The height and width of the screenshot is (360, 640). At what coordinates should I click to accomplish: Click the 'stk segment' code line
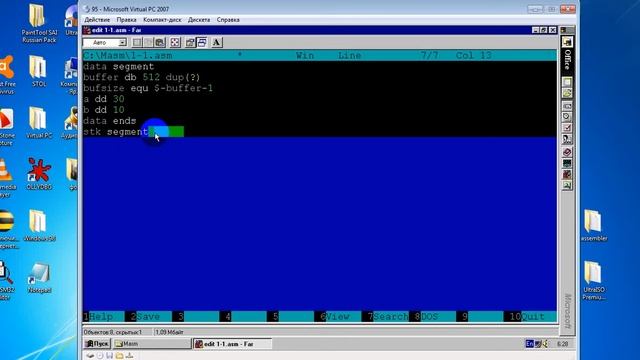116,131
